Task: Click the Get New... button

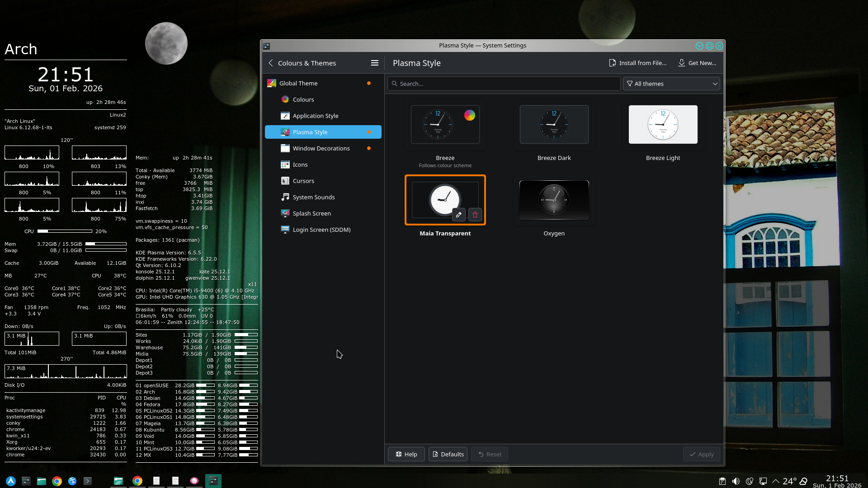Action: (x=697, y=63)
